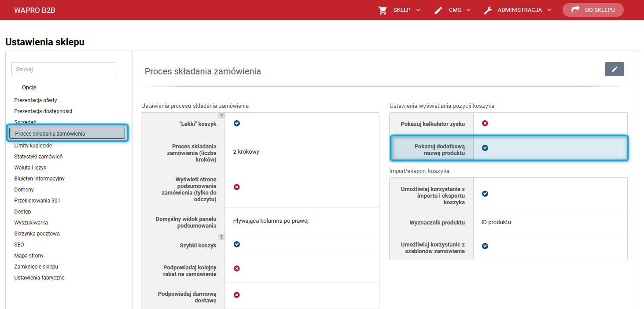Select Proces składania zamówienia in sidebar

click(x=67, y=133)
